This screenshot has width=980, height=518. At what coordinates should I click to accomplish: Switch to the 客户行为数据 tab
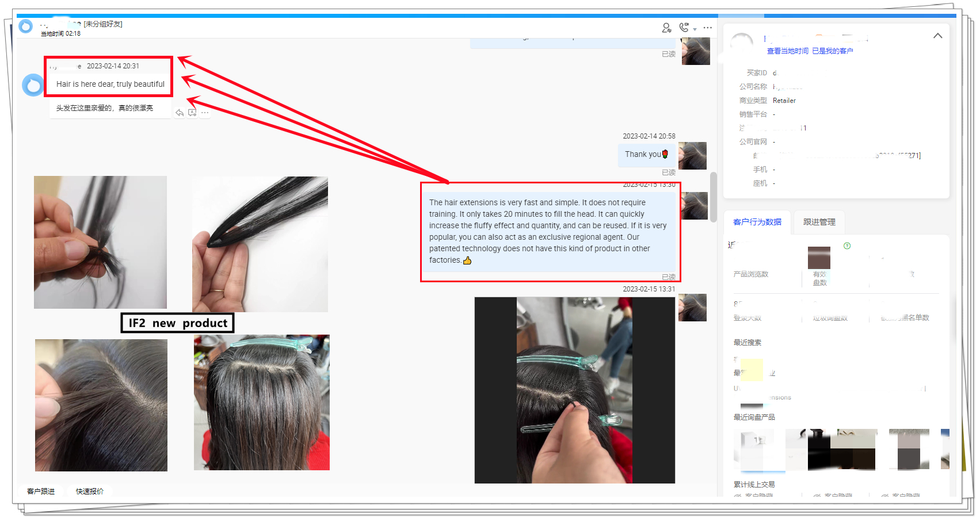click(757, 222)
